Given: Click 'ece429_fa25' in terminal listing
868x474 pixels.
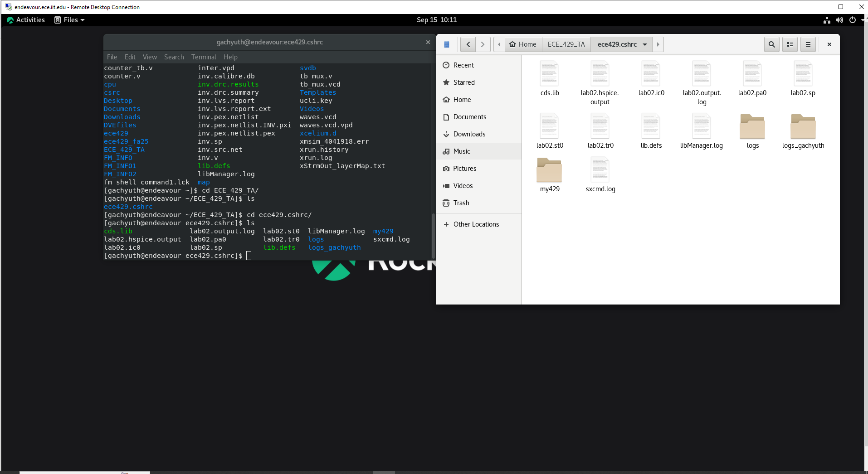Looking at the screenshot, I should pos(126,141).
